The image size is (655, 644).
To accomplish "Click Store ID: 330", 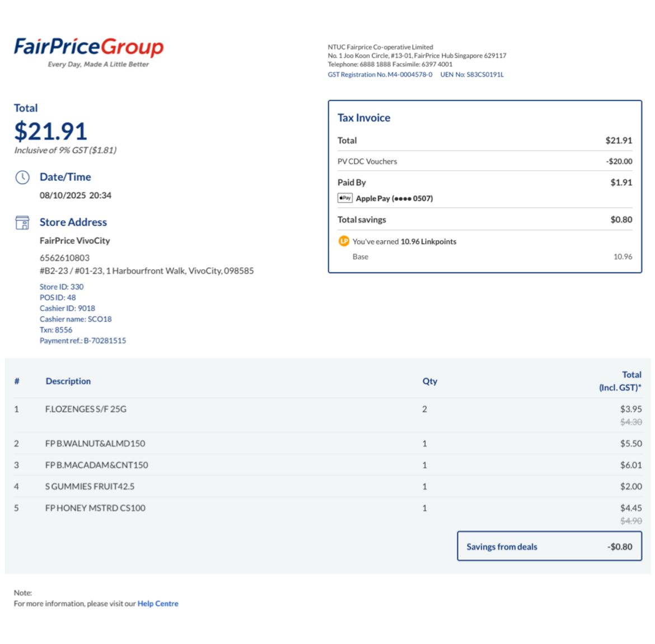I will point(62,287).
